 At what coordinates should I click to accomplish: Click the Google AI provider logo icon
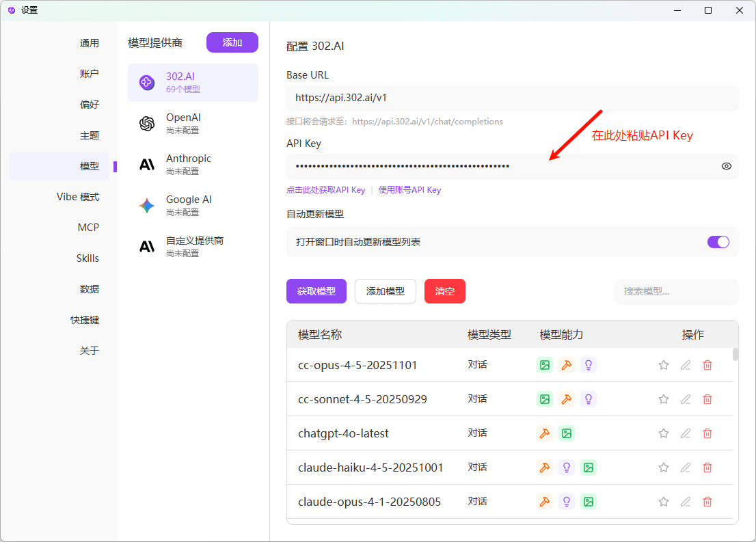pos(146,206)
